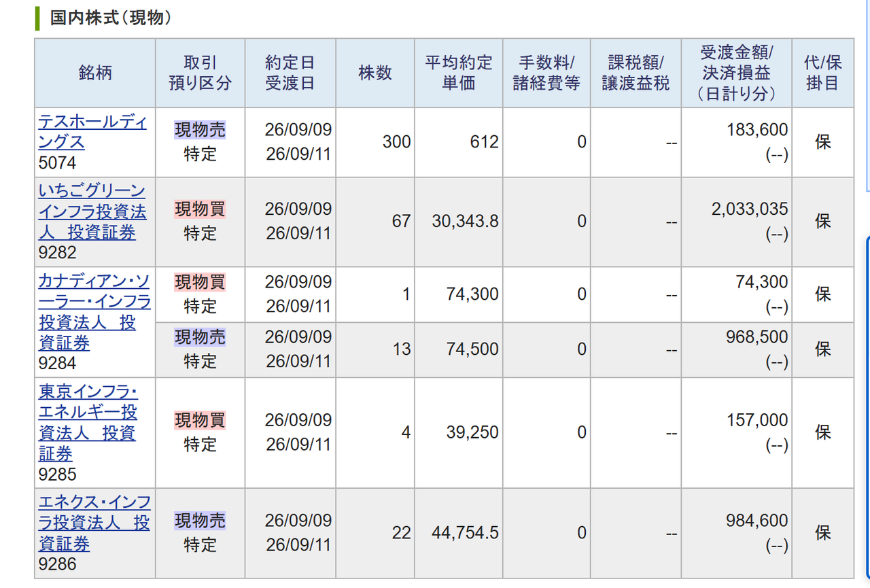Click the settlement amount 183,600
This screenshot has width=870, height=588.
pos(757,130)
